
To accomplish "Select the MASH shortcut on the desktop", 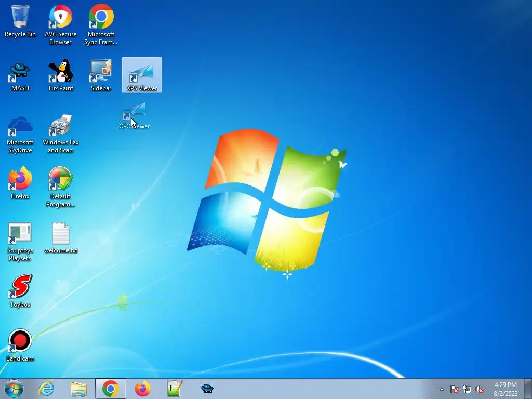I will coord(20,76).
